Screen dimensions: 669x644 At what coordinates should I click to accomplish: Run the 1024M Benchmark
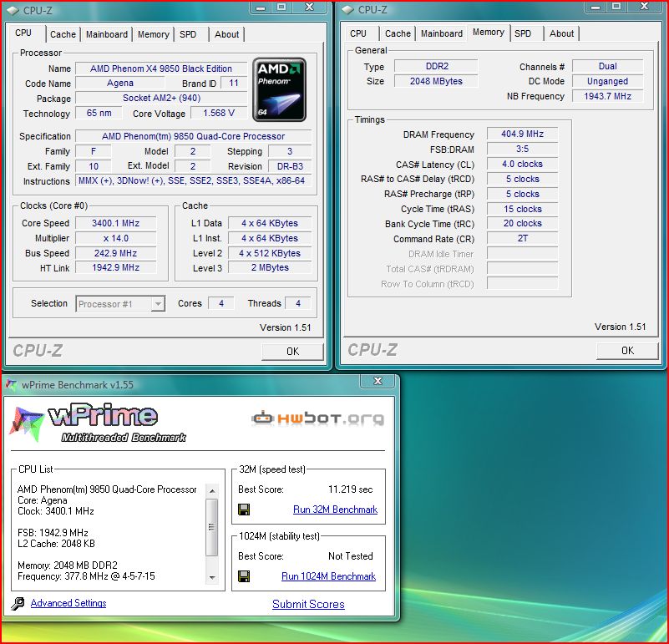click(x=328, y=576)
